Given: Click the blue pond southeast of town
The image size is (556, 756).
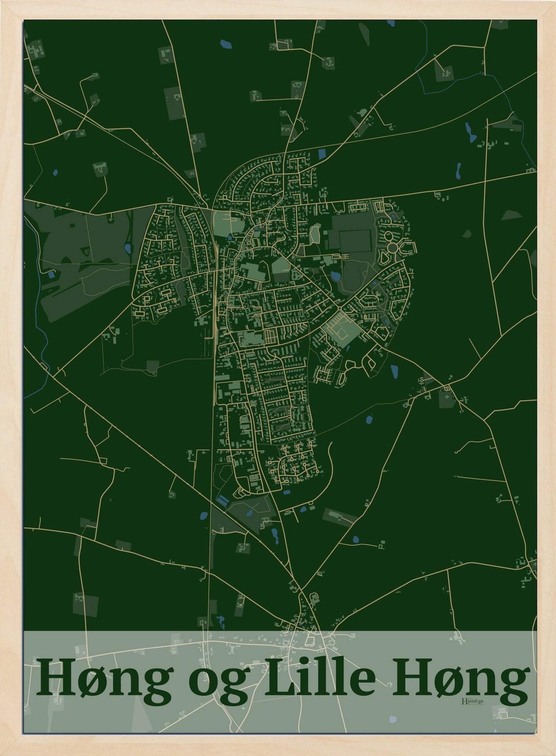Looking at the screenshot, I should coord(394,372).
